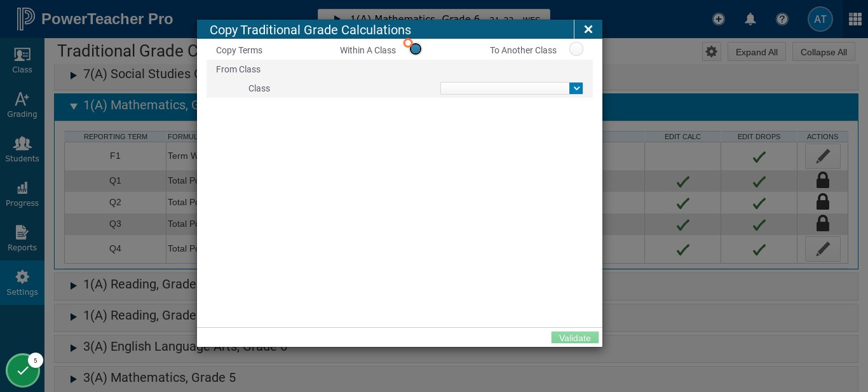Click the Copy Terms label
868x392 pixels.
[x=239, y=50]
